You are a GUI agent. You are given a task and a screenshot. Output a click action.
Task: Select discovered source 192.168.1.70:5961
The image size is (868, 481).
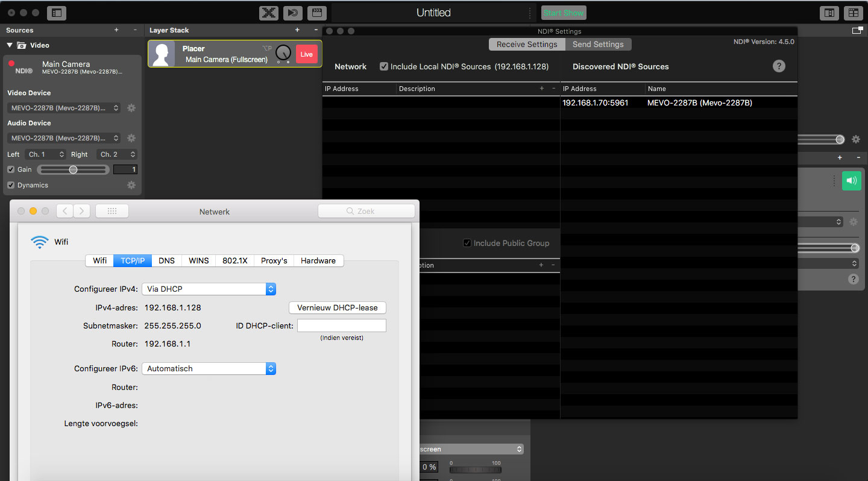(596, 103)
